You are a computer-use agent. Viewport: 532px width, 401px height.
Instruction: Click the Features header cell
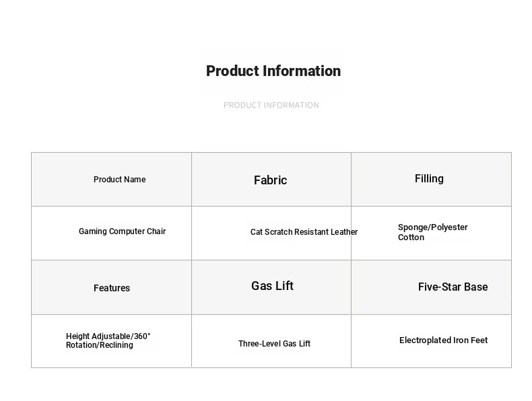coord(111,287)
